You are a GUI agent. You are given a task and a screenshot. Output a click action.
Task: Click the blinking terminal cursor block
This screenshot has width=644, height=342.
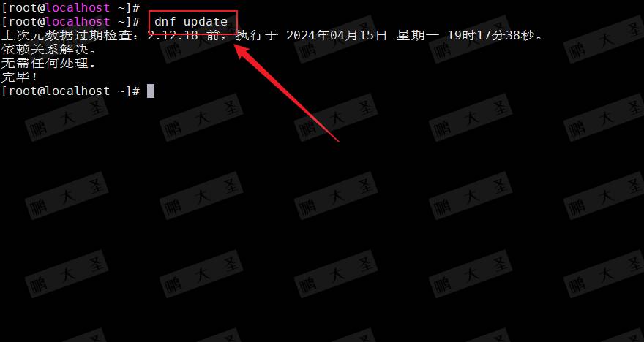(x=151, y=91)
